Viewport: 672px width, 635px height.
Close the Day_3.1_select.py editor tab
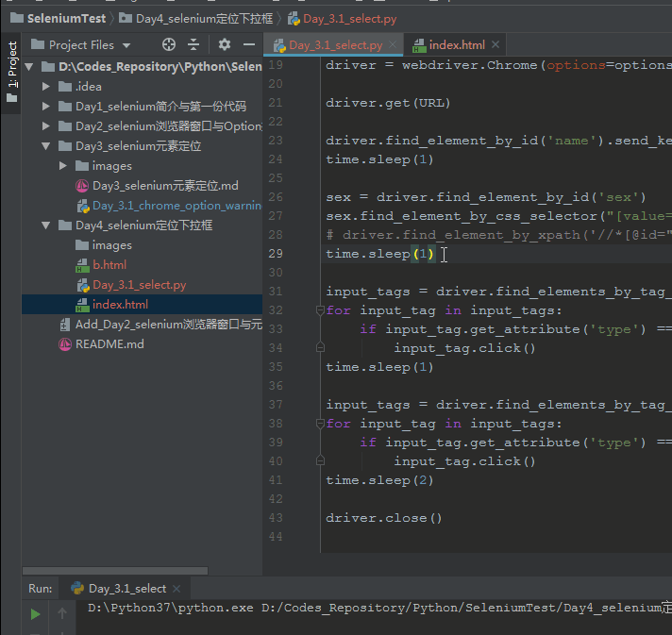(393, 44)
